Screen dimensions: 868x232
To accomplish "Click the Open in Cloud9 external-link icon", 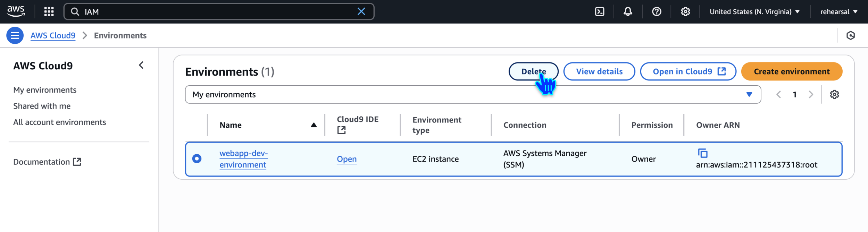I will [x=721, y=71].
